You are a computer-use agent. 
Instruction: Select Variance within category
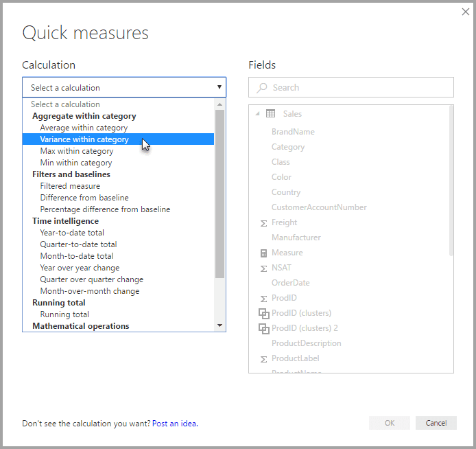point(118,139)
